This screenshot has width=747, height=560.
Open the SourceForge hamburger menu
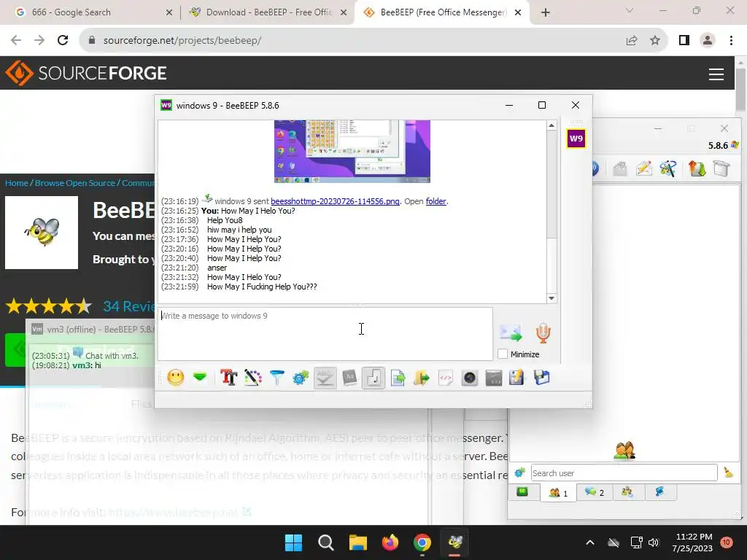coord(716,74)
